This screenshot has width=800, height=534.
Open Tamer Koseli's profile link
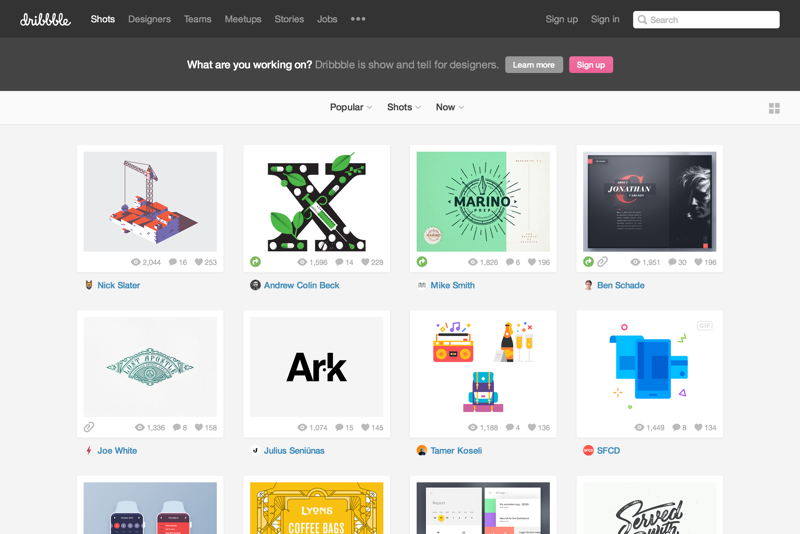pyautogui.click(x=456, y=450)
